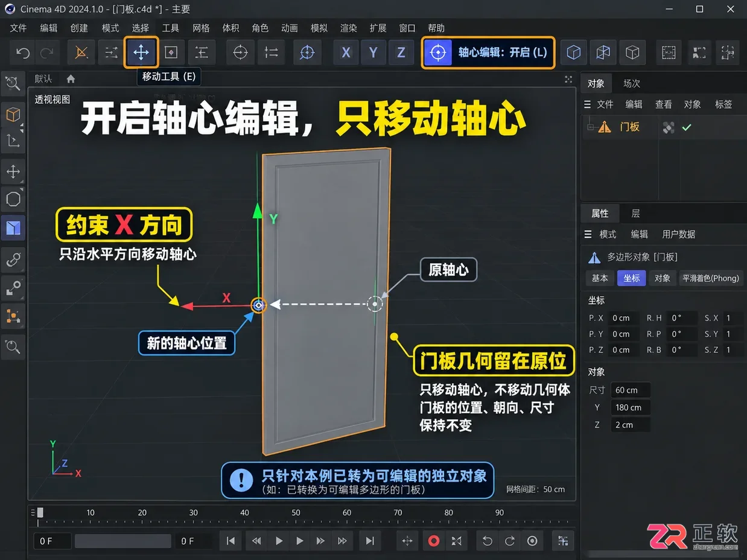
Task: Click the blue cube icon right of 轴心编辑
Action: [574, 52]
